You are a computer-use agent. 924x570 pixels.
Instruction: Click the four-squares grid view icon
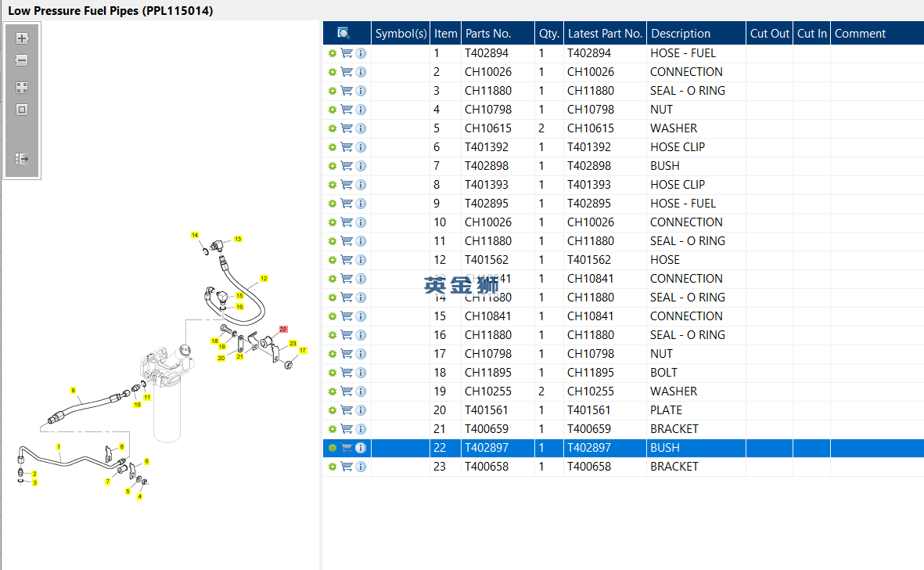22,88
